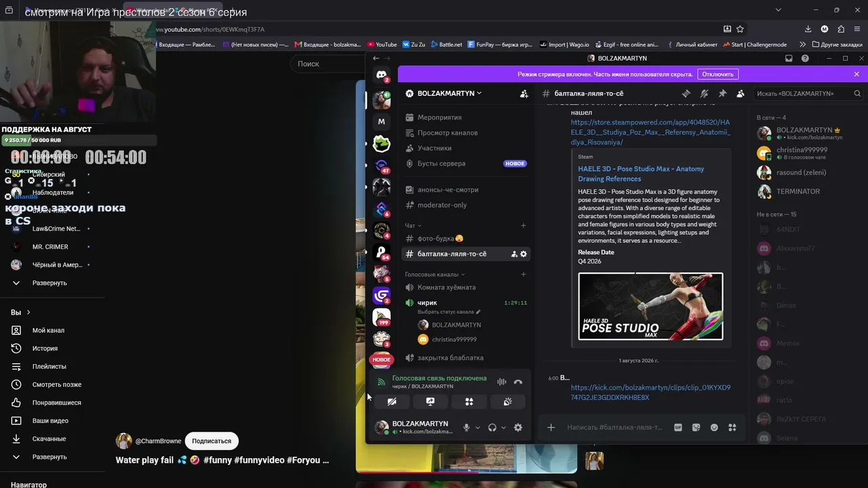Bookmark this page star in browser
This screenshot has height=488, width=868.
coord(741,29)
